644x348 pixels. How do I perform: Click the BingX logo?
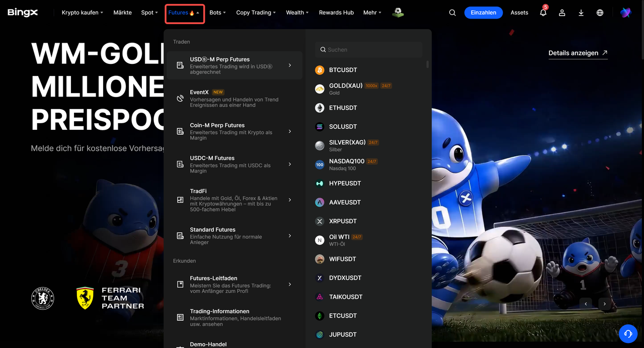click(23, 13)
